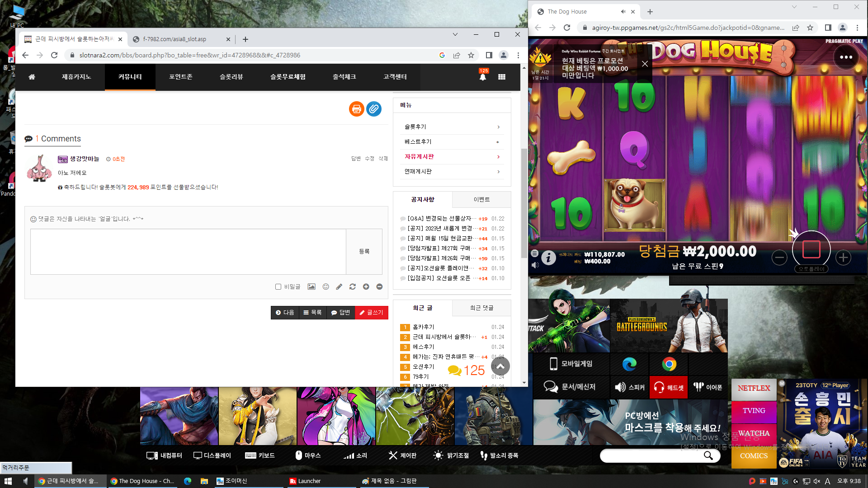This screenshot has height=488, width=868.
Task: Expand the 자유게시판 menu chevron
Action: tap(498, 157)
